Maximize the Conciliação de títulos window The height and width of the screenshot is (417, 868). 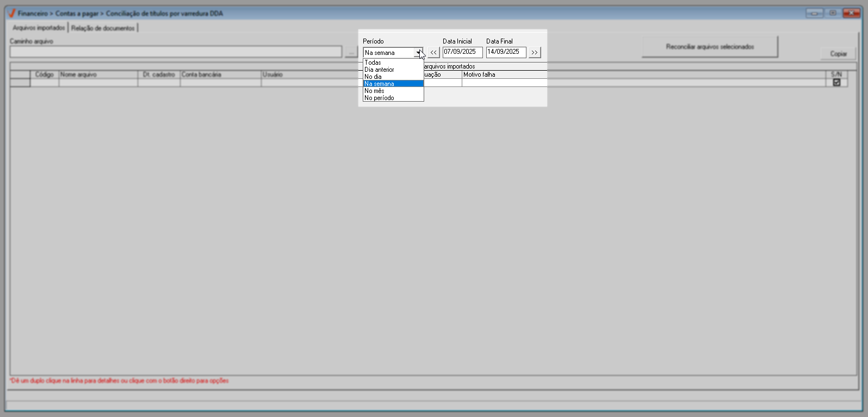pyautogui.click(x=832, y=13)
